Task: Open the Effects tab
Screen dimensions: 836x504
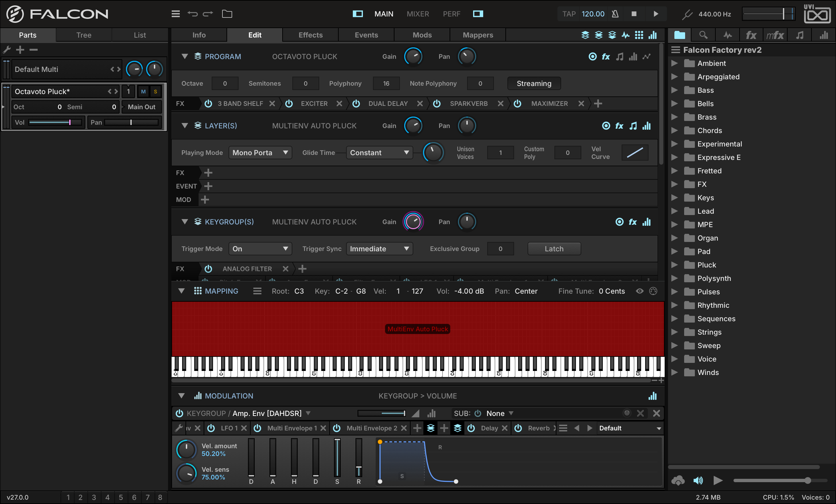Action: point(310,35)
